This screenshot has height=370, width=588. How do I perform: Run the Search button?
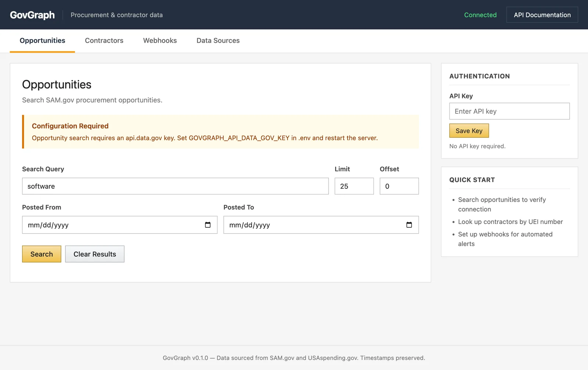42,254
